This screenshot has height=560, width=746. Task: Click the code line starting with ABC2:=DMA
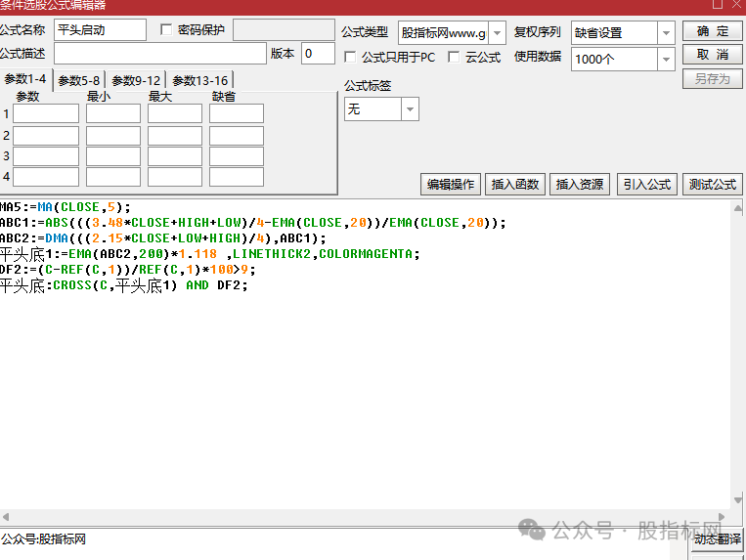[163, 238]
